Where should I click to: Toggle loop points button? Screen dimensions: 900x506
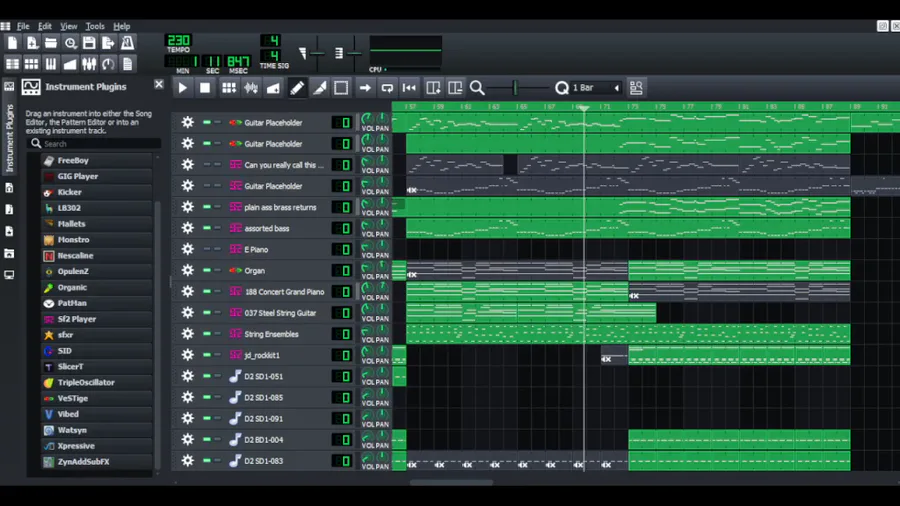(x=387, y=88)
